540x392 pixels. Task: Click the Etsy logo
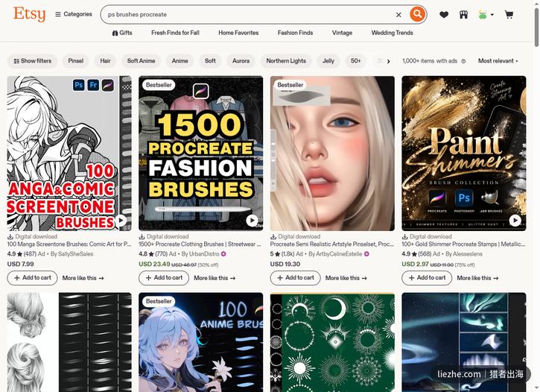coord(29,14)
